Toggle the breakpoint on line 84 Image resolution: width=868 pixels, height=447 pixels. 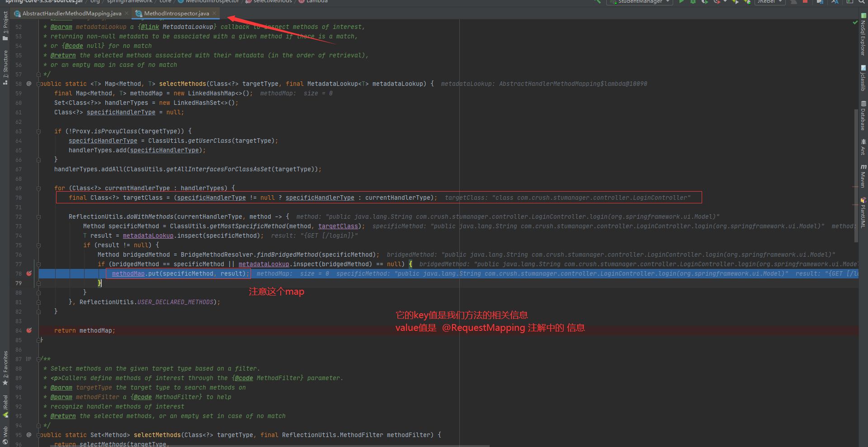click(x=29, y=330)
